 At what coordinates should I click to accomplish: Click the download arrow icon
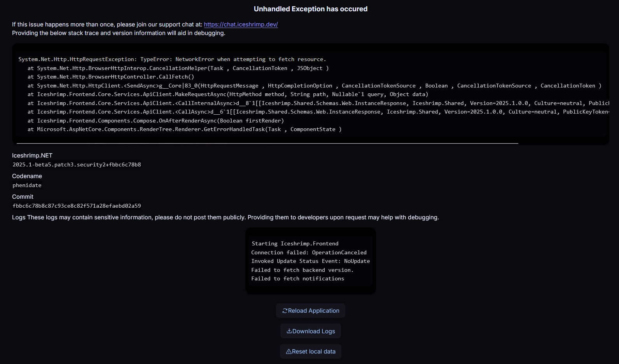289,331
